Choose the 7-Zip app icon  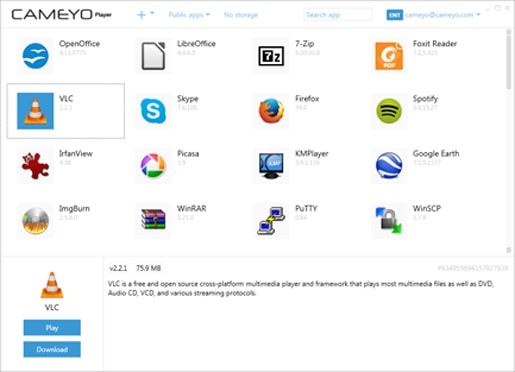coord(271,56)
